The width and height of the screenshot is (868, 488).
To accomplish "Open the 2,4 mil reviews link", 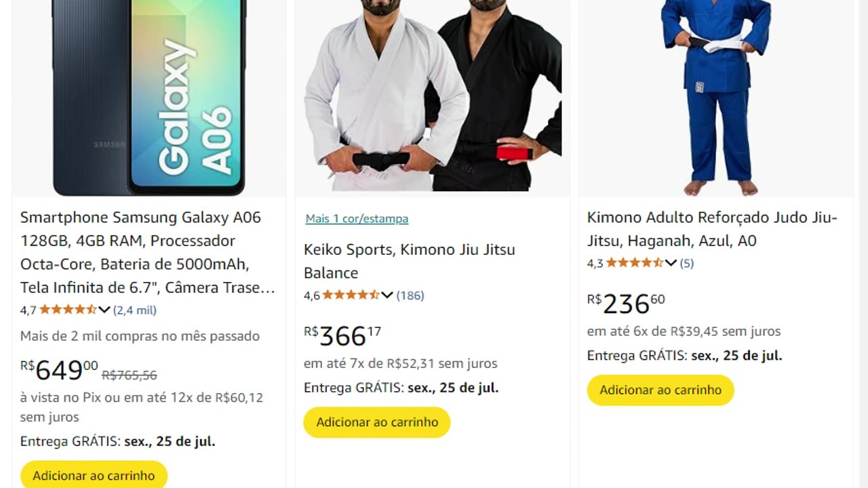I will click(x=135, y=310).
